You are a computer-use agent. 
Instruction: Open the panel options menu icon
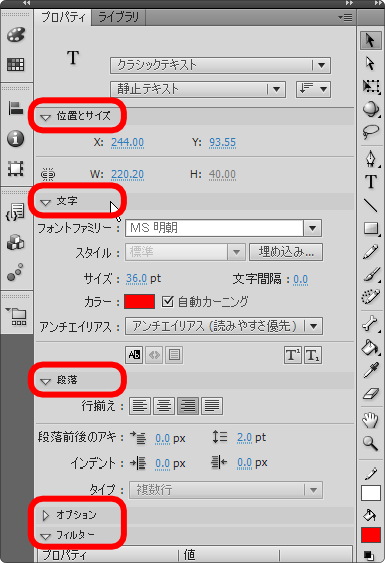coord(345,17)
